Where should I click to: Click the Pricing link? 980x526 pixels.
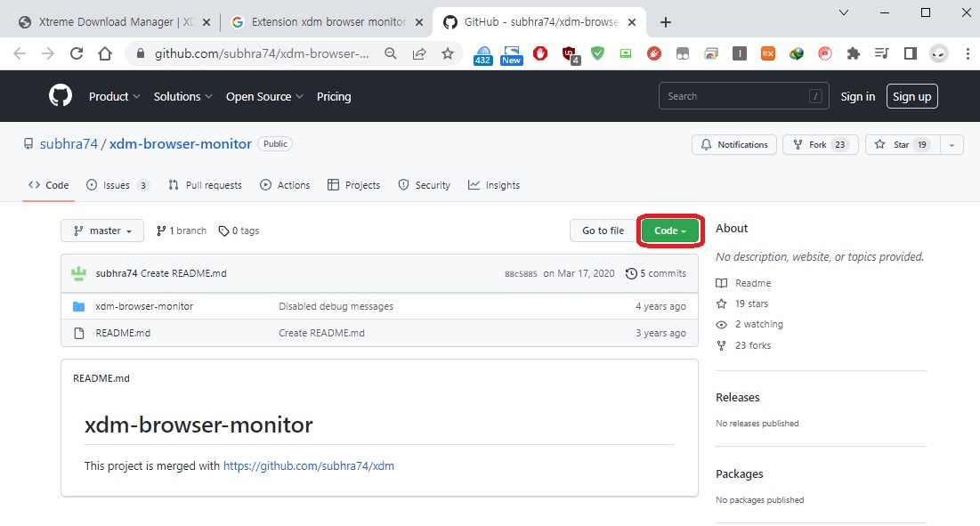[334, 96]
